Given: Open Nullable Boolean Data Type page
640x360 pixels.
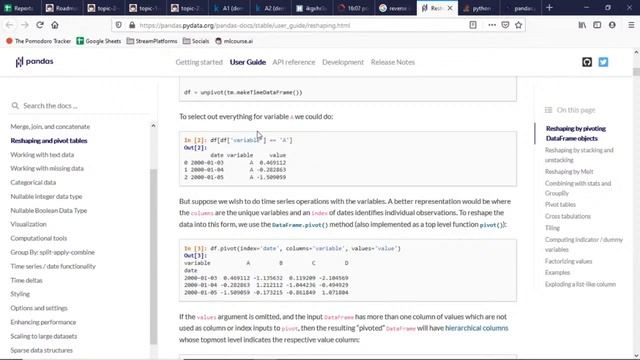Looking at the screenshot, I should pos(49,210).
